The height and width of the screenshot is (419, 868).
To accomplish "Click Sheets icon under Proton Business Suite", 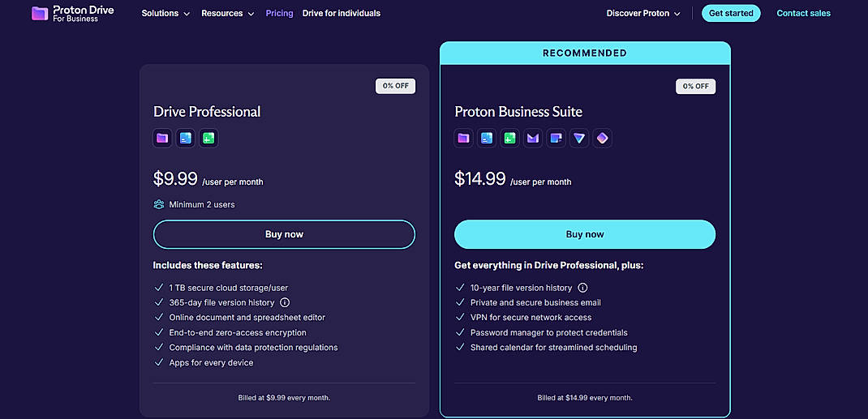I will click(509, 139).
